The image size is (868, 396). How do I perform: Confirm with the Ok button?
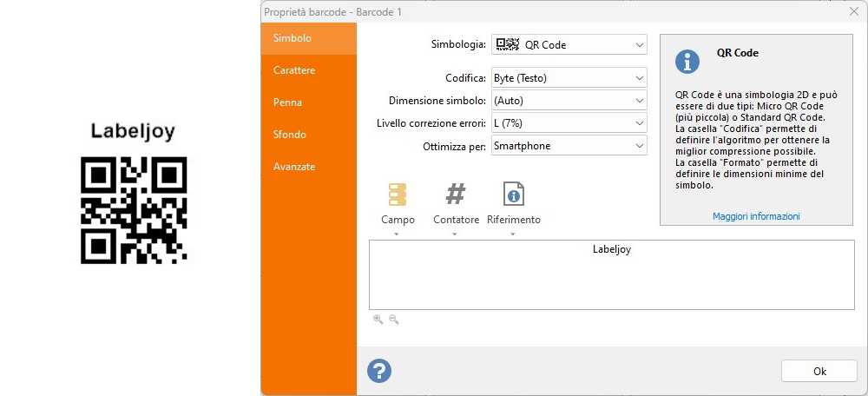(x=819, y=371)
